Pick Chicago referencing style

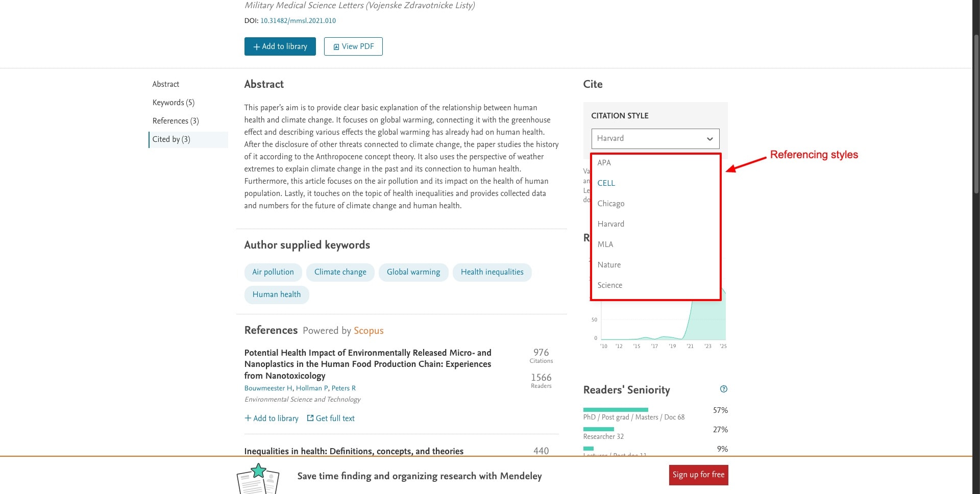pos(611,204)
